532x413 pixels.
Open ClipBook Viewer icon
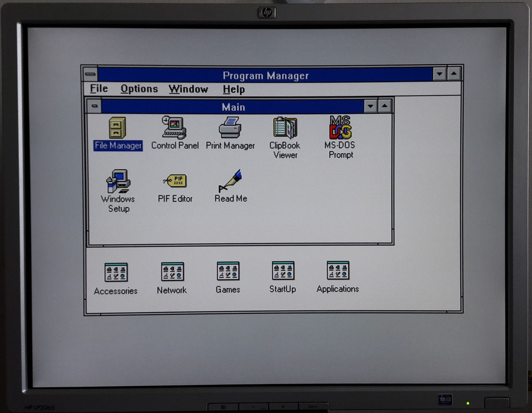[x=285, y=128]
